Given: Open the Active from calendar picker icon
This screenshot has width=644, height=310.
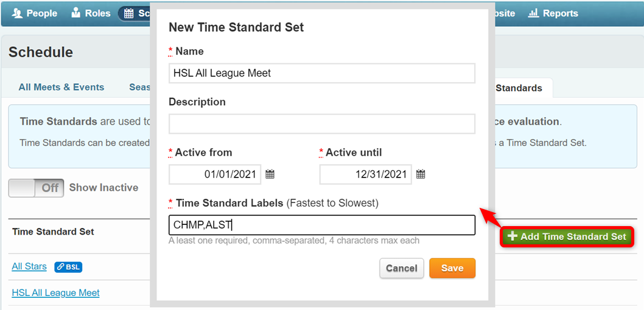Looking at the screenshot, I should (x=270, y=174).
